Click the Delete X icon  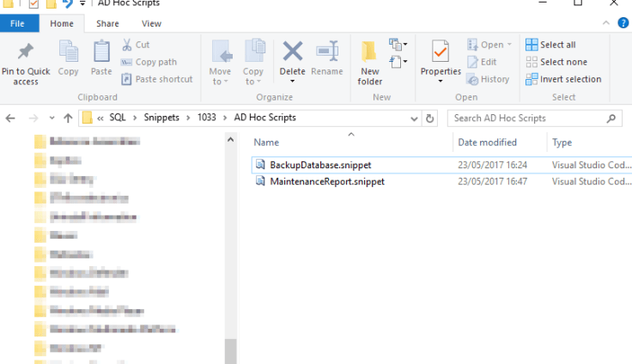click(x=292, y=52)
